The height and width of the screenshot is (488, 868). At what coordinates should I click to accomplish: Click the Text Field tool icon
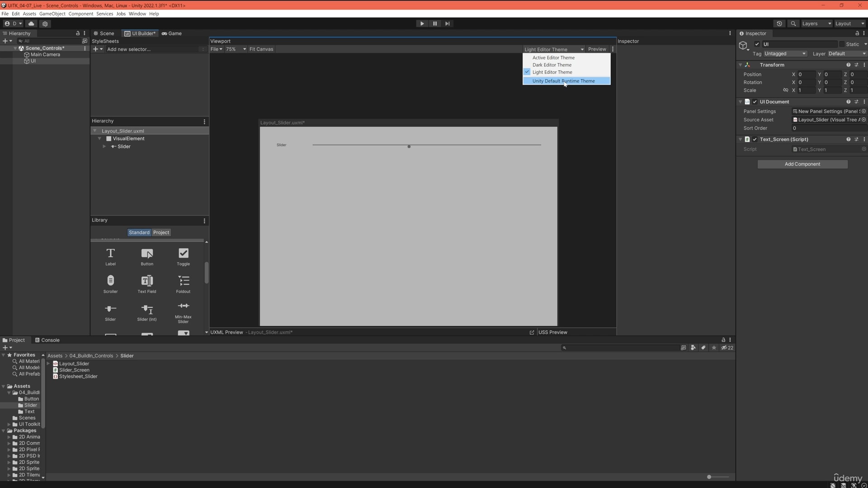point(146,281)
